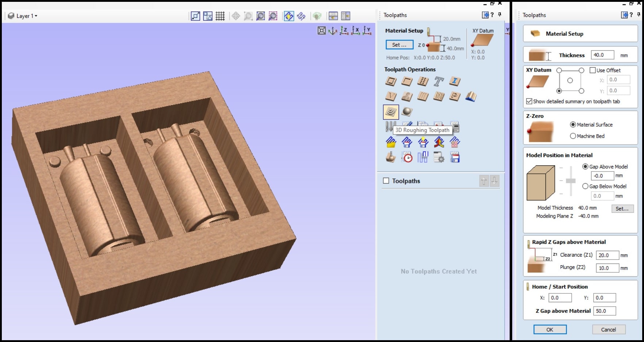The image size is (644, 342).
Task: Click the Set... button beside Model Thickness
Action: pyautogui.click(x=622, y=208)
